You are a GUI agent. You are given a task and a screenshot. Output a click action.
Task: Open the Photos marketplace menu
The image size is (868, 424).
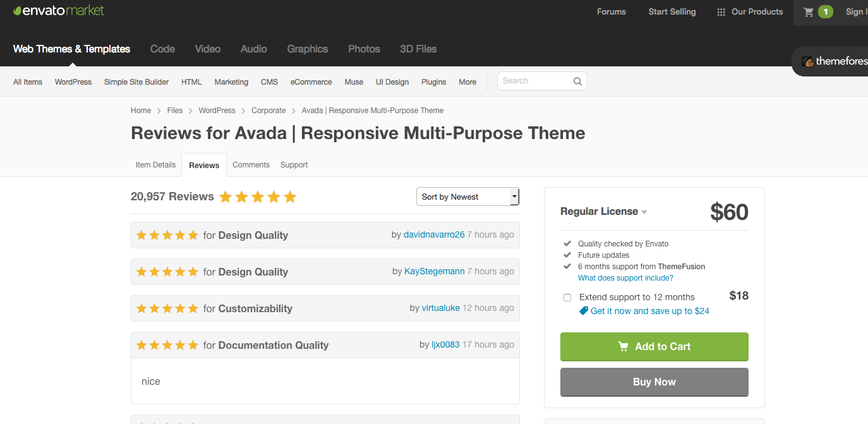tap(364, 49)
